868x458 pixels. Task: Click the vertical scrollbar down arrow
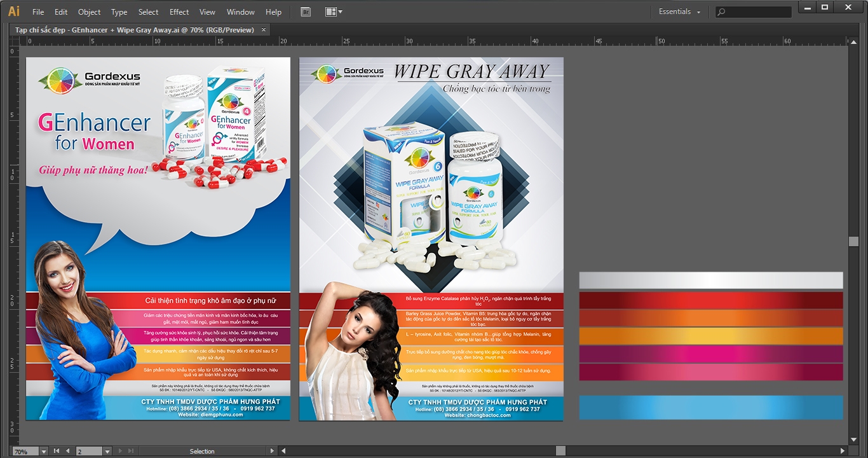pyautogui.click(x=853, y=440)
